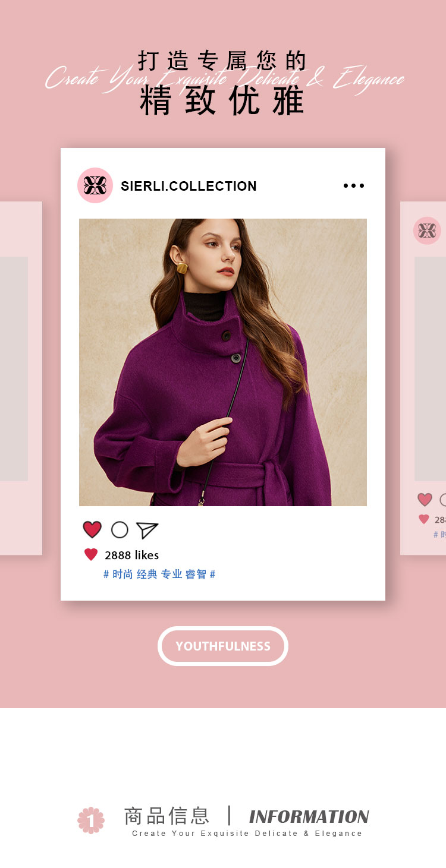Open the SIERLI.COLLECTION username link
The image size is (446, 868).
[189, 186]
